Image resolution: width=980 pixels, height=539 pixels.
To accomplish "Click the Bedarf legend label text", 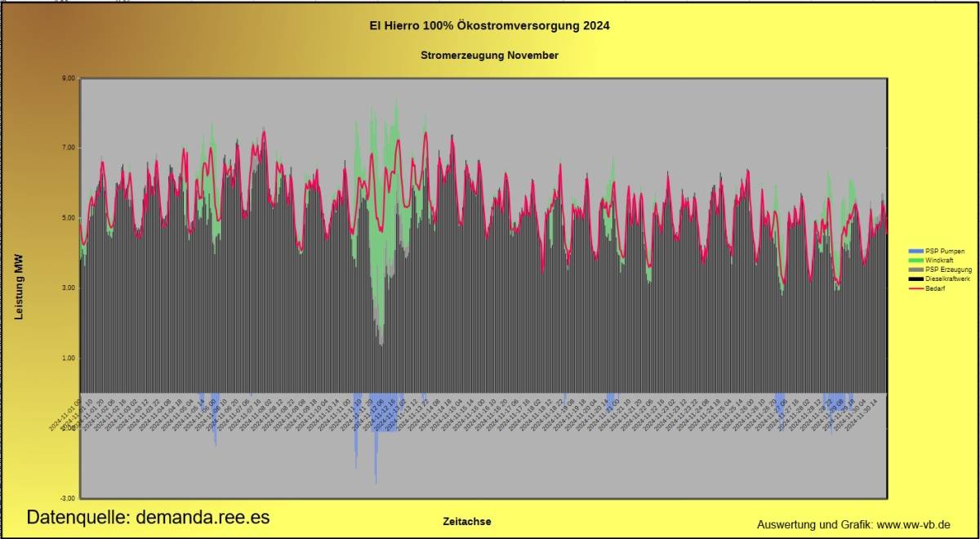I will (937, 288).
